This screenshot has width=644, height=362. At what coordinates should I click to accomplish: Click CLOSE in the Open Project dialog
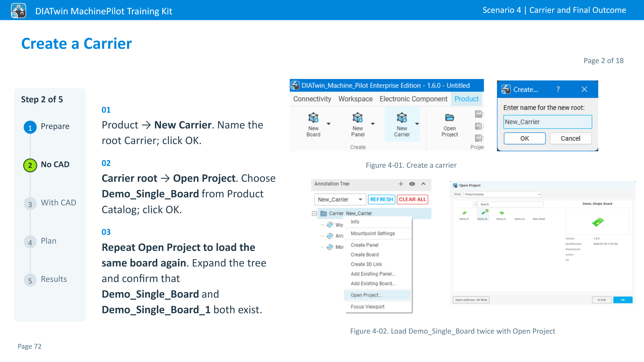tap(602, 300)
